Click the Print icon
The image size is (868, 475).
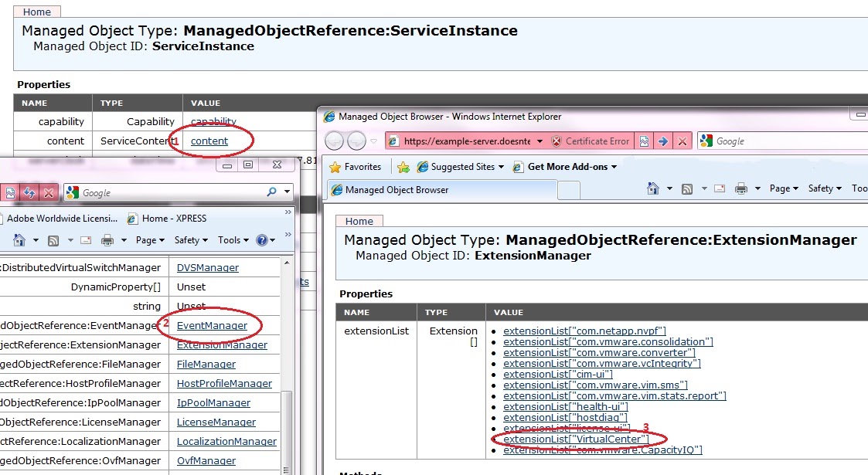107,240
